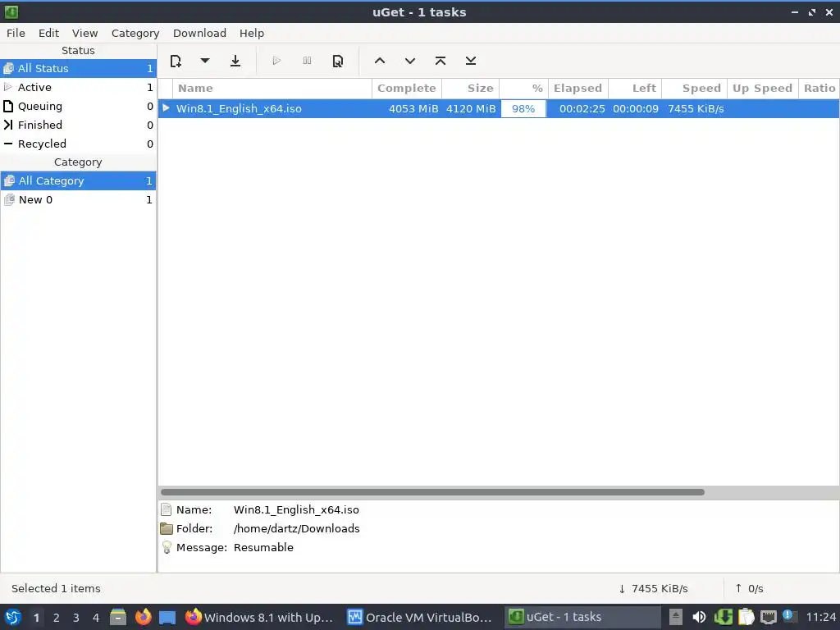Sort by the % column header
840x630 pixels.
pos(523,89)
